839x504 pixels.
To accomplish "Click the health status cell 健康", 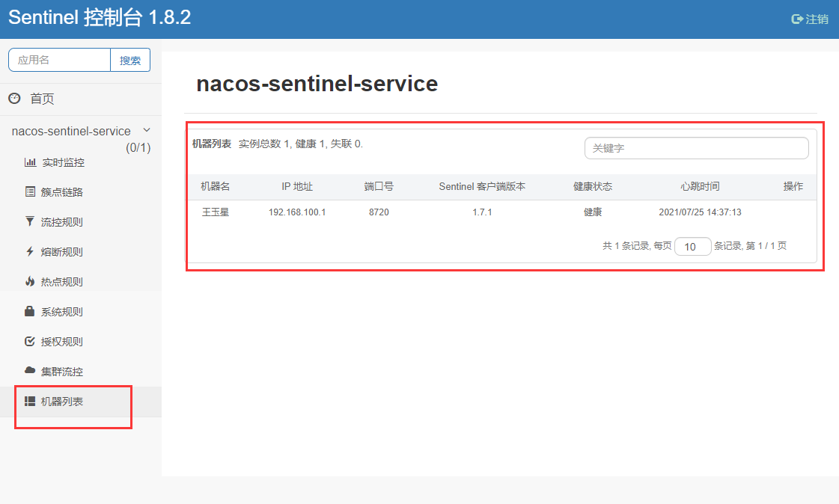I will click(x=592, y=212).
